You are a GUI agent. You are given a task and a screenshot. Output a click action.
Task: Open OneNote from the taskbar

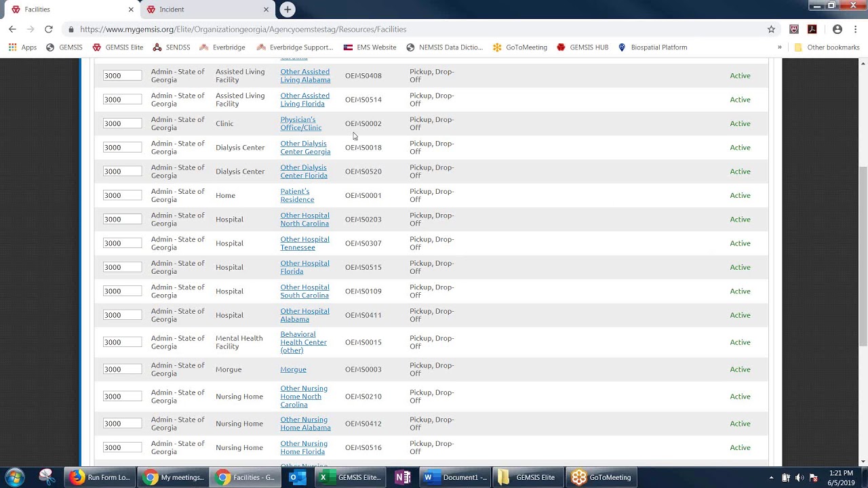[403, 477]
